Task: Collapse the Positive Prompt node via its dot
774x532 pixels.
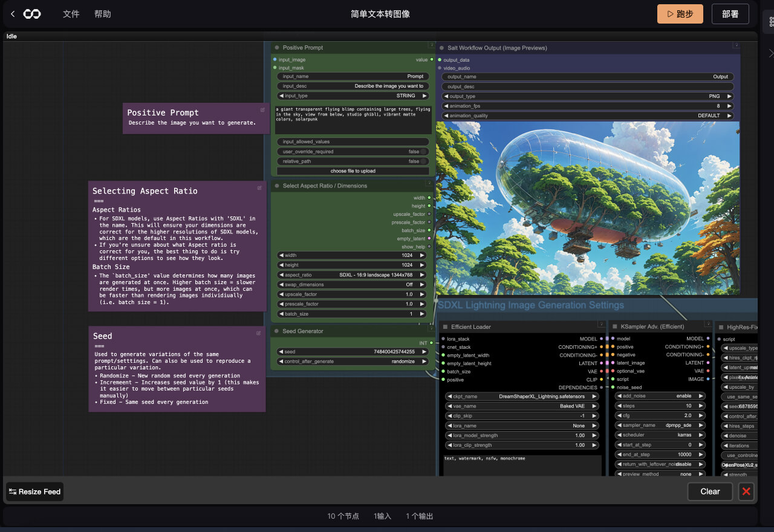Action: [277, 48]
